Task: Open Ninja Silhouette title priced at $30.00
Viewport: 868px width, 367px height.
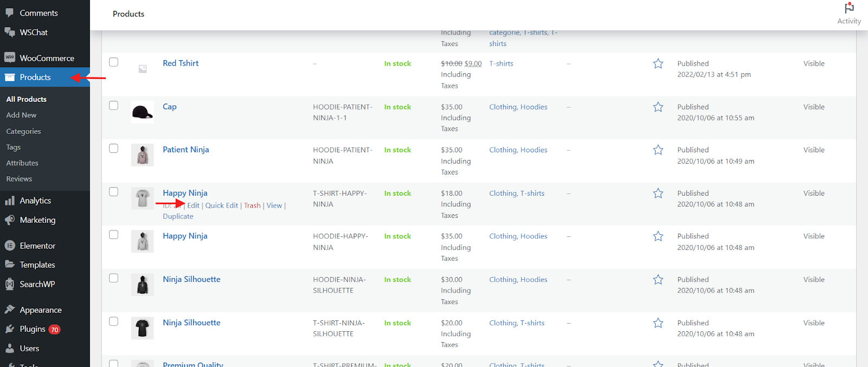Action: tap(192, 279)
